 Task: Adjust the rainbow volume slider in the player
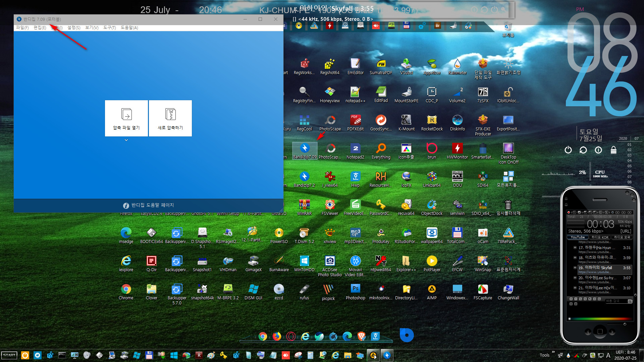(600, 319)
